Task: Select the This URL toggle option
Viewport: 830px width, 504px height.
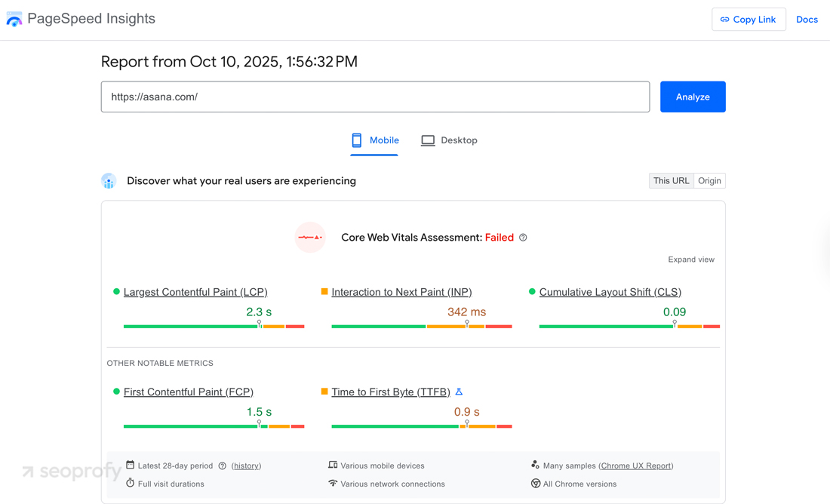Action: (x=671, y=180)
